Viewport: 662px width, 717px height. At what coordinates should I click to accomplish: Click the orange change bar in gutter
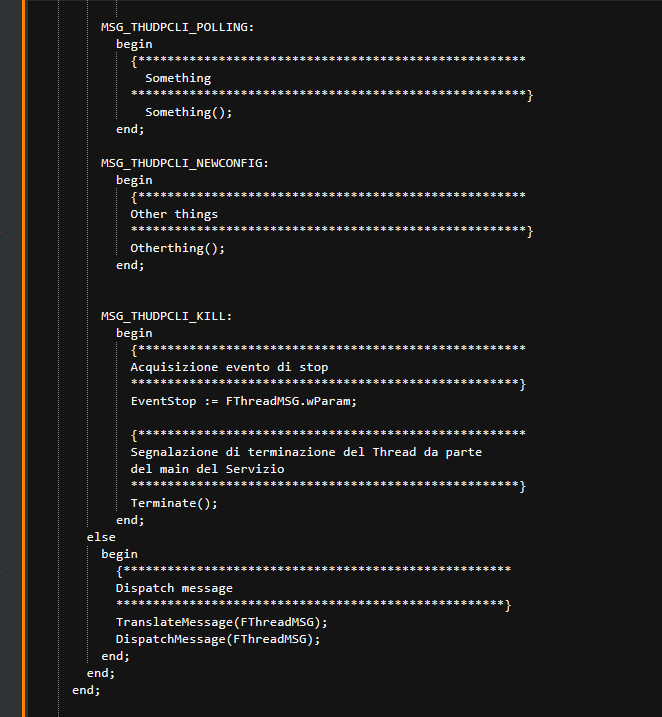(24, 358)
